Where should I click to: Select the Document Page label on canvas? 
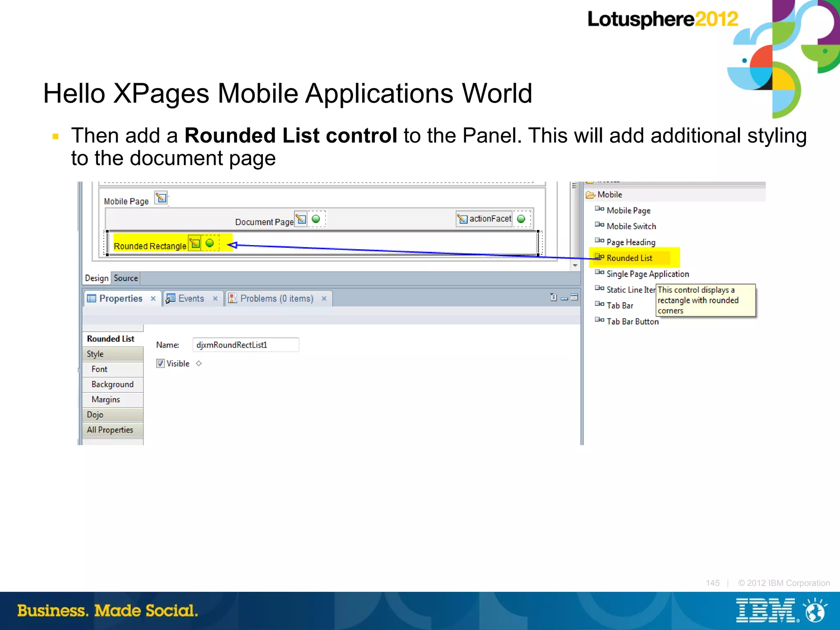(265, 222)
